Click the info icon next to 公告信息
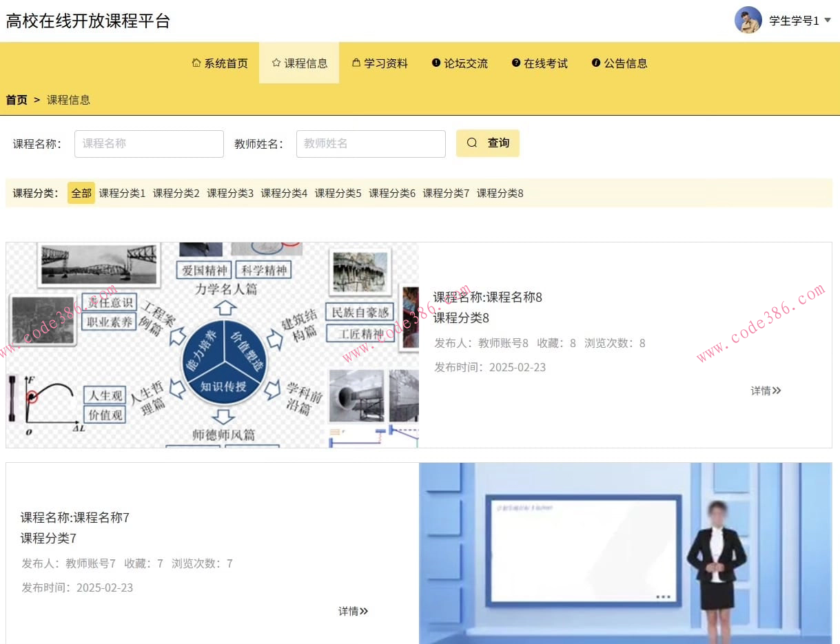This screenshot has width=840, height=644. tap(596, 63)
